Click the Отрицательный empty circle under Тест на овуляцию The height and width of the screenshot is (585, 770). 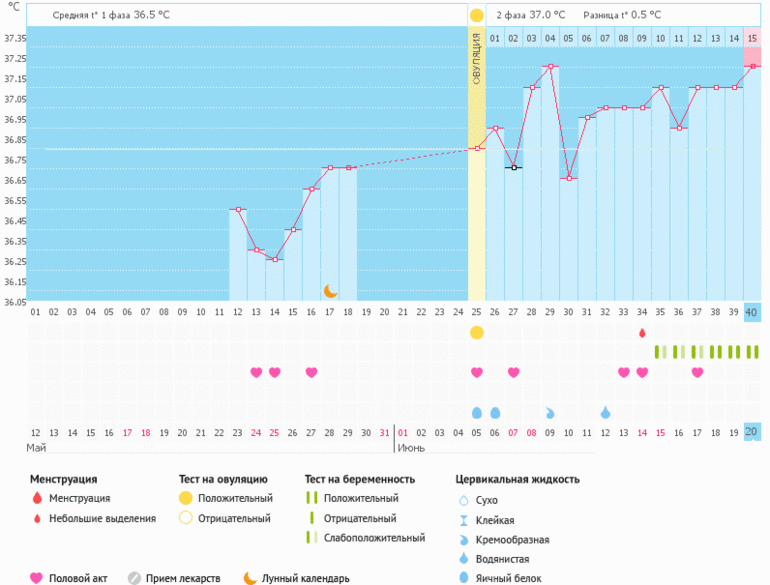point(185,518)
